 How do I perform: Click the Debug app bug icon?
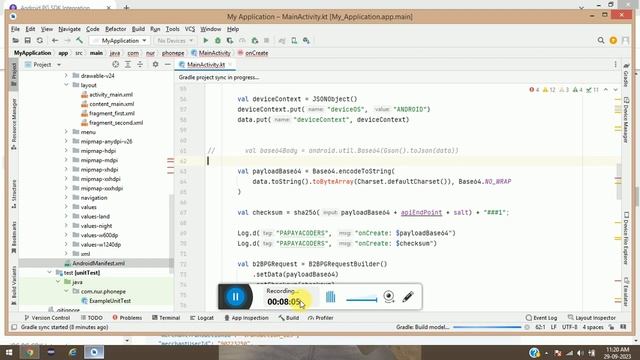[x=218, y=40]
